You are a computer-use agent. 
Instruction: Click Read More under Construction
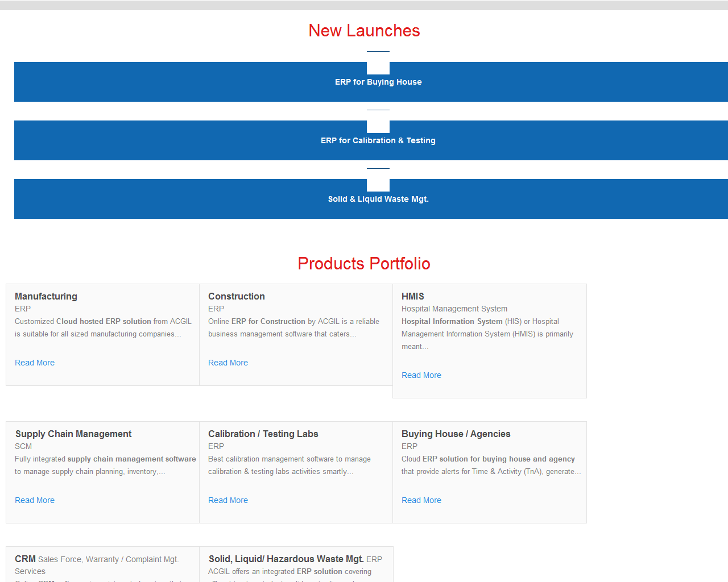coord(228,363)
